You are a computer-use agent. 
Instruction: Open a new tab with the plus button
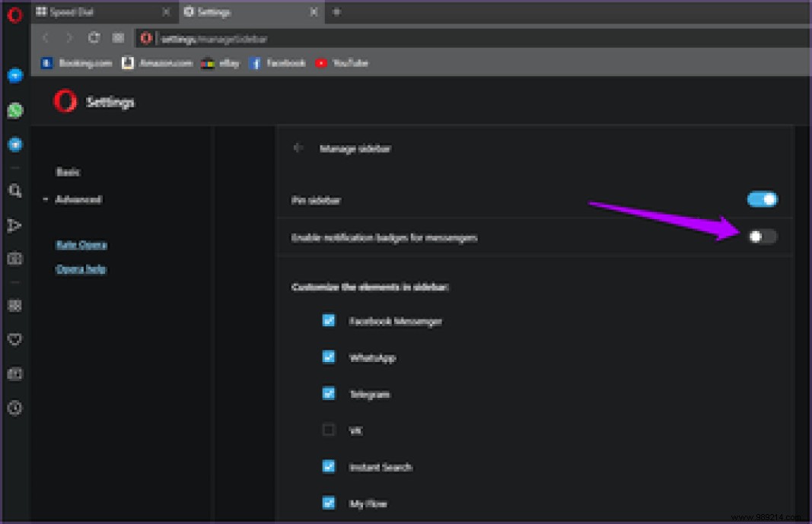click(x=337, y=12)
